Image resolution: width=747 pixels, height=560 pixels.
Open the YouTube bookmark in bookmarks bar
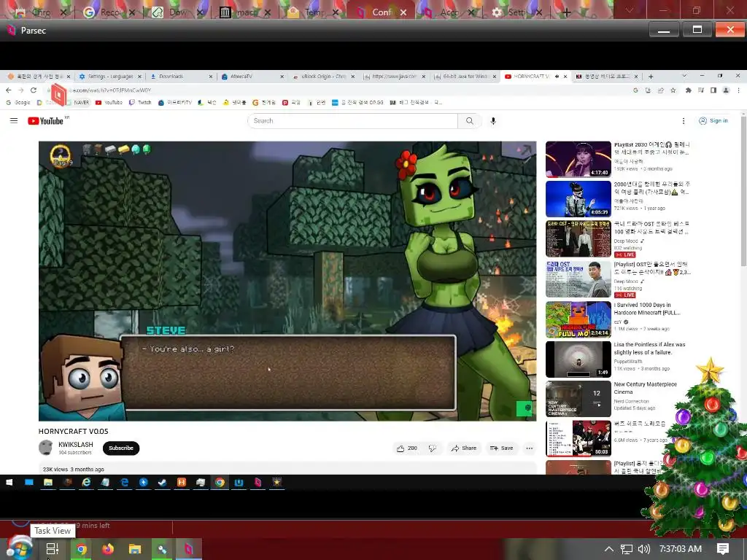109,102
